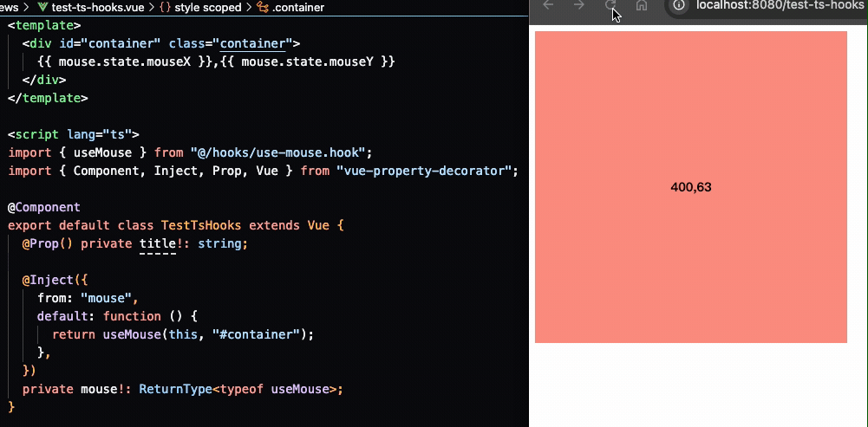Click the Vue file icon in breadcrumb
This screenshot has height=427, width=868.
(42, 7)
